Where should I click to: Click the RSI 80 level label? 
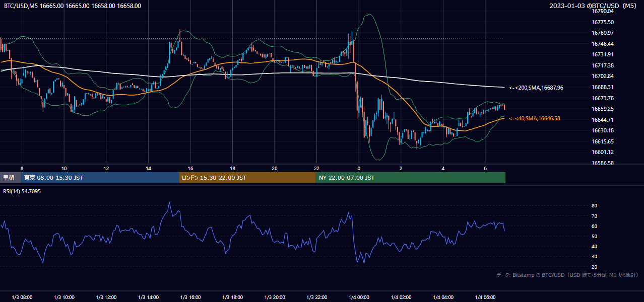[595, 206]
